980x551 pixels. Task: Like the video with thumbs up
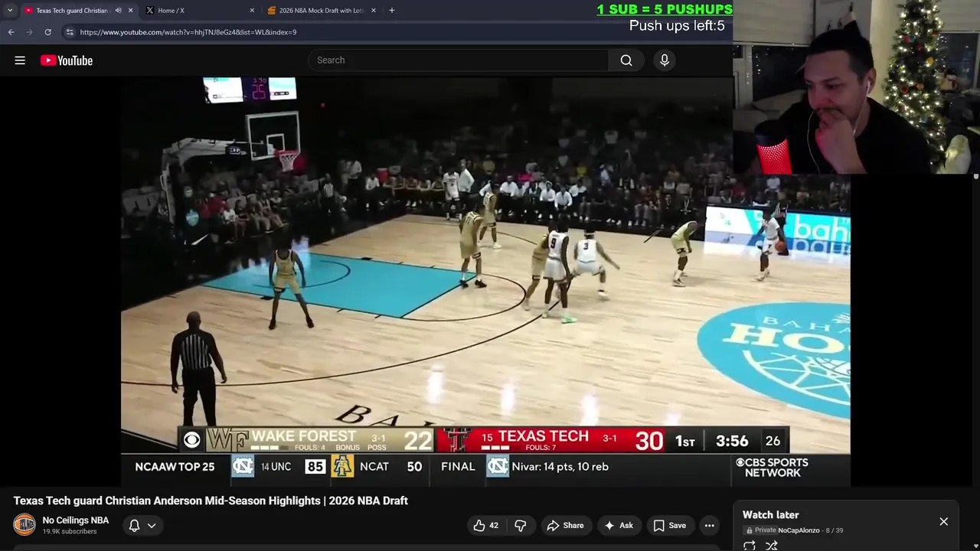[486, 525]
